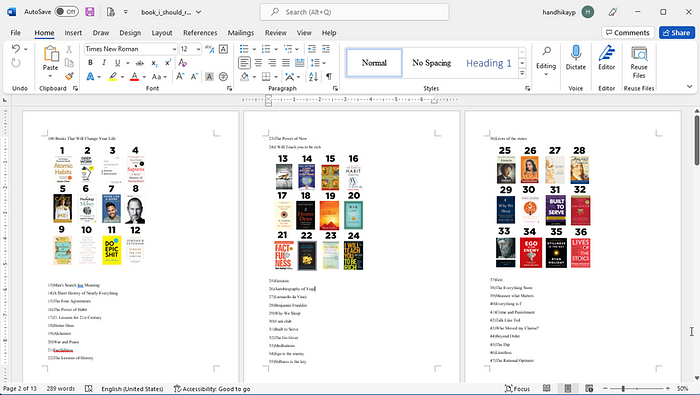Image resolution: width=700 pixels, height=395 pixels.
Task: Clear all formatting icon
Action: tap(182, 63)
